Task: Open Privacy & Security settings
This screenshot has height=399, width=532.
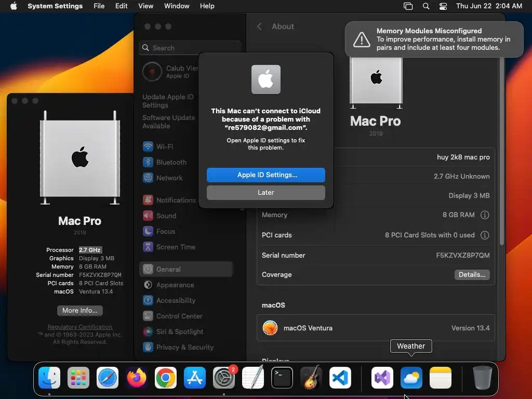Action: click(x=178, y=348)
